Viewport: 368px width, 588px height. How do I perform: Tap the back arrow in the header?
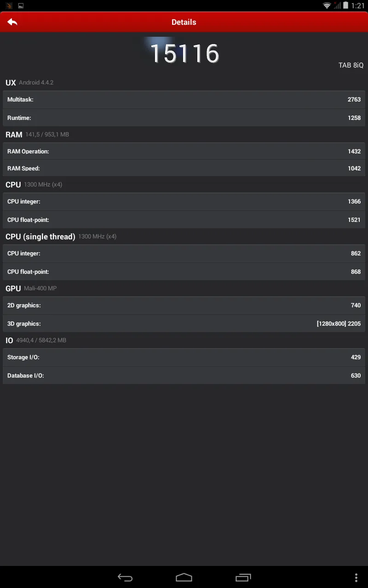(x=12, y=22)
